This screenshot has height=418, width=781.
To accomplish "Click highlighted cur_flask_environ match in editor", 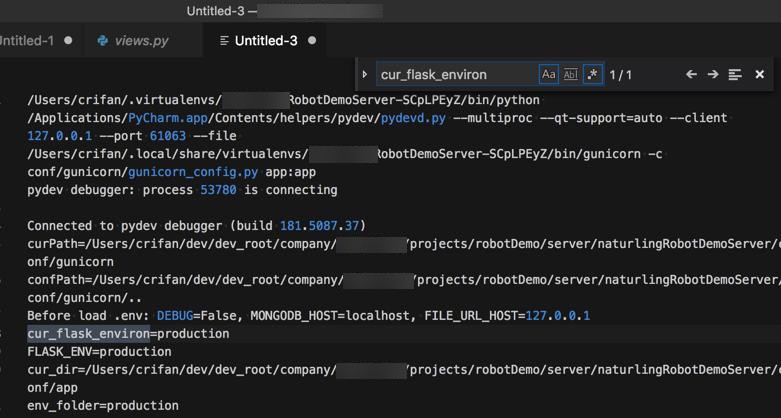I will click(88, 334).
